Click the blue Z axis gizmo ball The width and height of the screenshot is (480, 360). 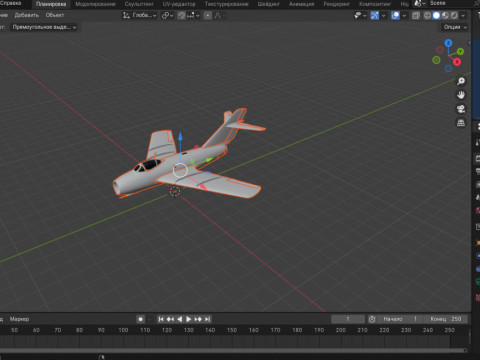point(448,43)
